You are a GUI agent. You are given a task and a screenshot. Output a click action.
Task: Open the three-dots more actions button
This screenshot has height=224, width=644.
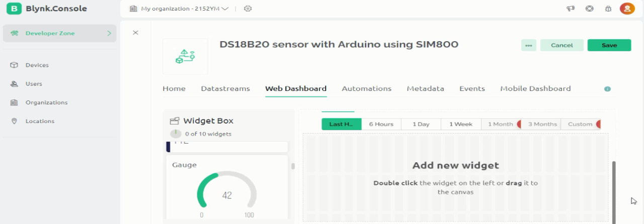click(x=529, y=45)
